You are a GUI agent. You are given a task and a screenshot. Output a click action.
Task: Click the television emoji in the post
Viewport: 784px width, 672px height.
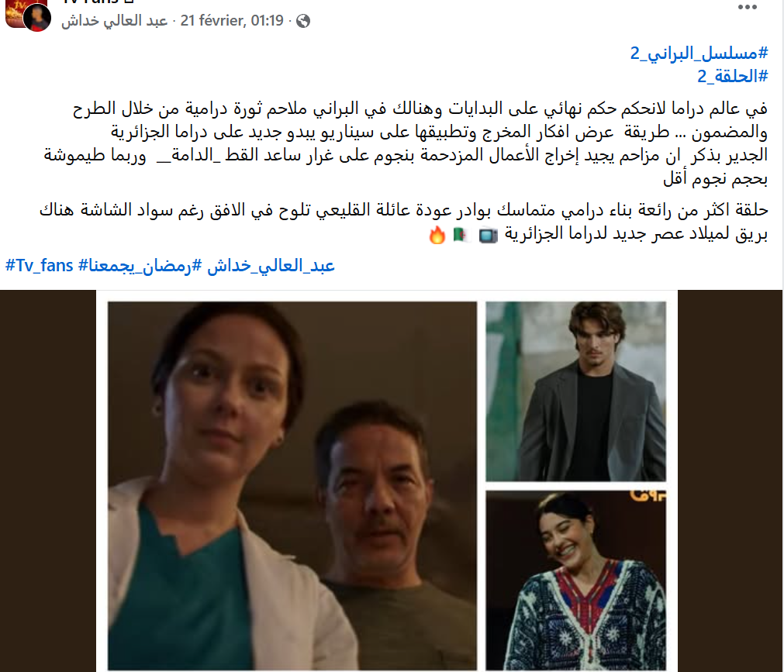488,235
